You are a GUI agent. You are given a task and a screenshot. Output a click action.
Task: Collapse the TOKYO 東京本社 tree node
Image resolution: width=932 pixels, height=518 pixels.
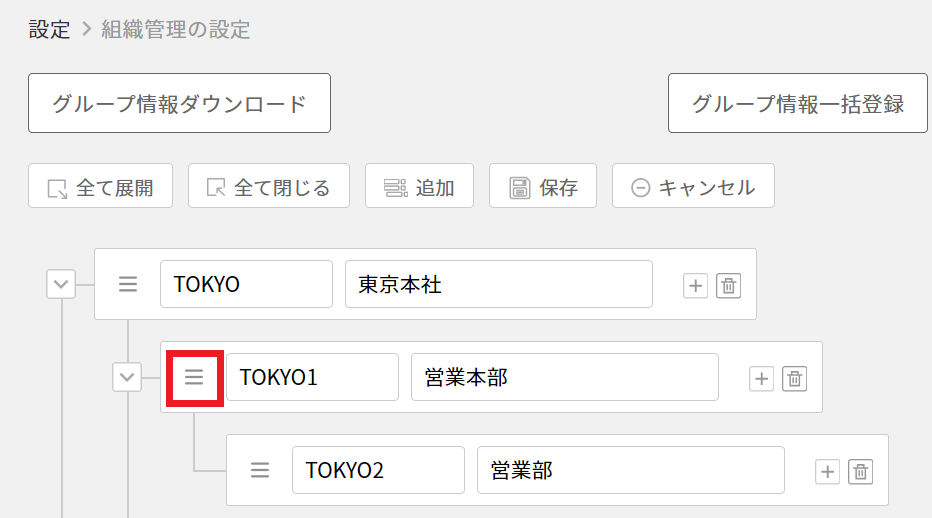point(61,285)
